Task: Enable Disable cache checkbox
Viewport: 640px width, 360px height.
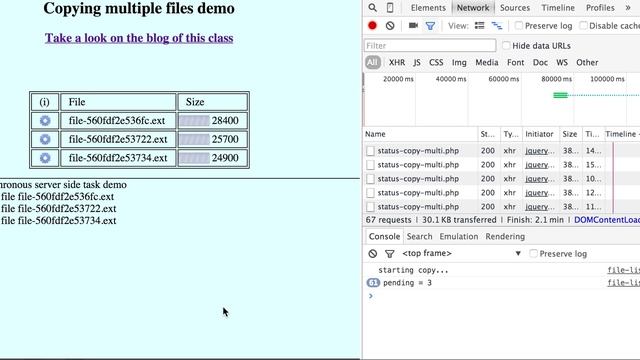Action: 583,26
